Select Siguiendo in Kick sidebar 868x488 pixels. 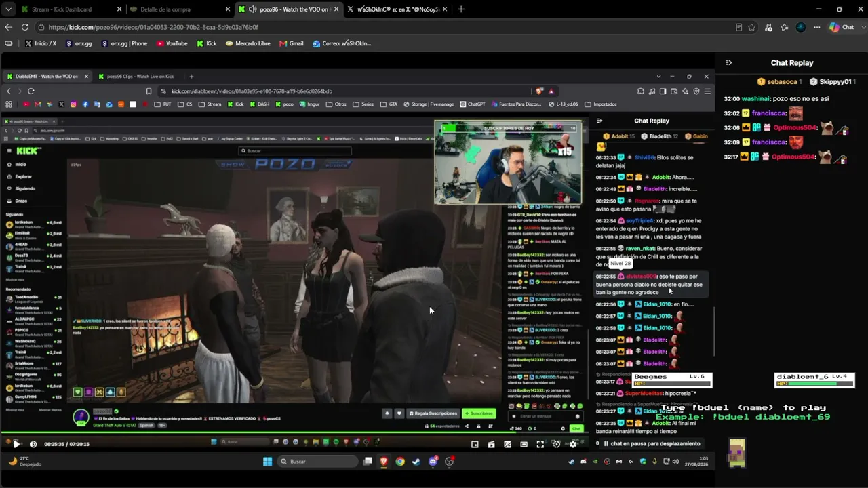point(22,188)
